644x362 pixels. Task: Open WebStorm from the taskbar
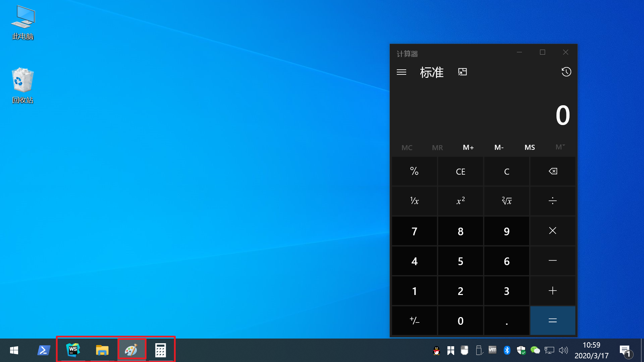coord(73,350)
